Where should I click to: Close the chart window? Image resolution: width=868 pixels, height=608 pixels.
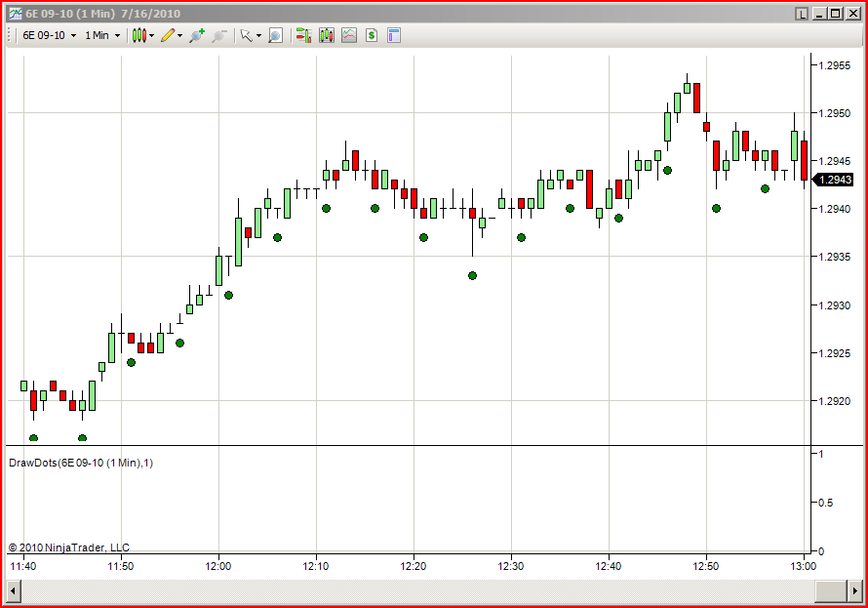(x=853, y=14)
